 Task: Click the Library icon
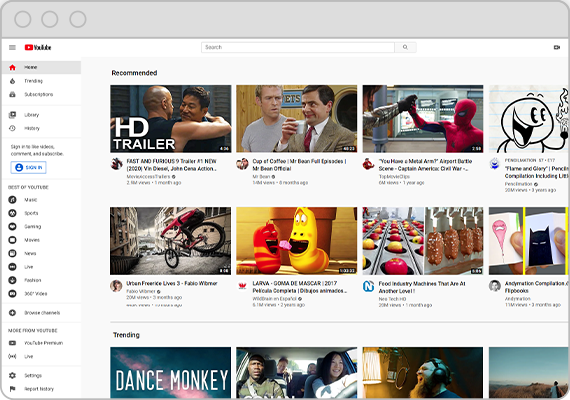pyautogui.click(x=12, y=115)
